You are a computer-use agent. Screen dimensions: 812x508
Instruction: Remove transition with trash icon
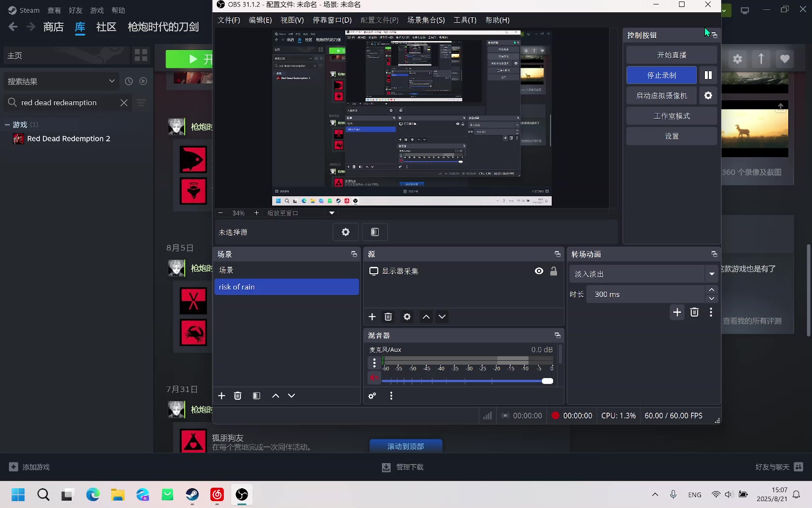coord(694,312)
